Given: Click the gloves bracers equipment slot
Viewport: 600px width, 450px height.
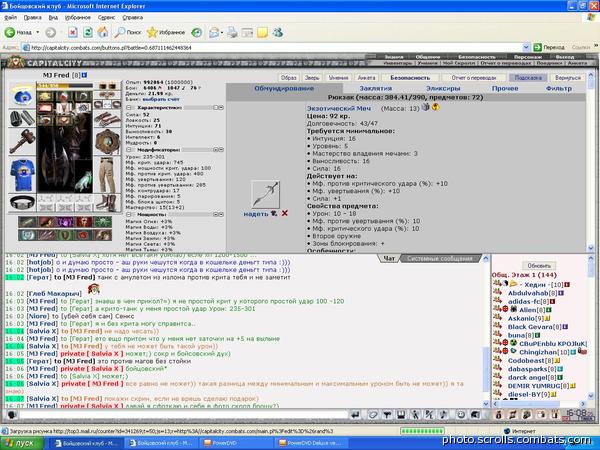Looking at the screenshot, I should tap(107, 119).
